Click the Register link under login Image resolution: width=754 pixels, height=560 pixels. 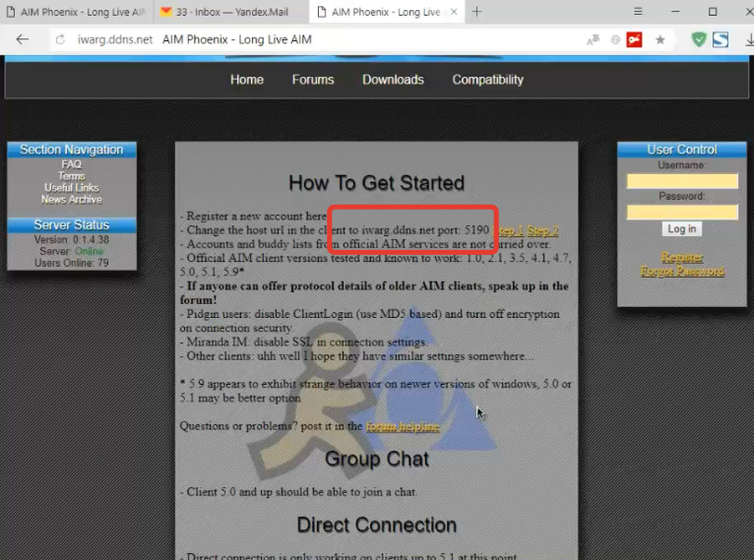coord(681,257)
